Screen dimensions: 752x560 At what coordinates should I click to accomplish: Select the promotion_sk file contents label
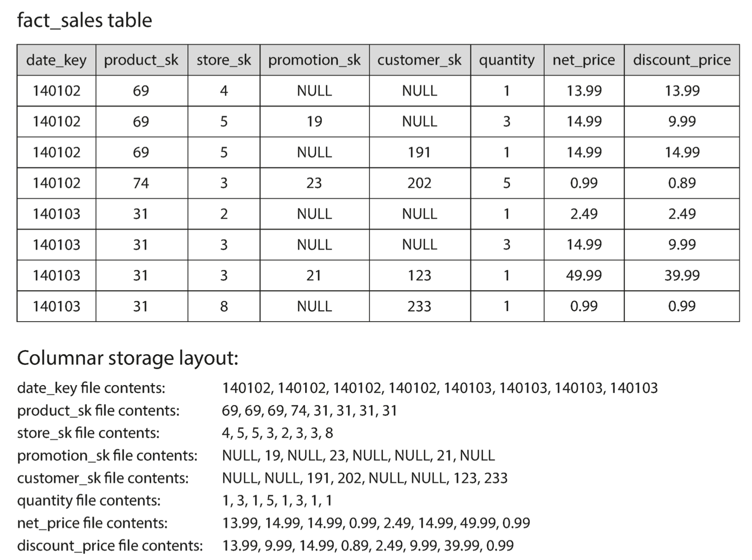coord(107,456)
